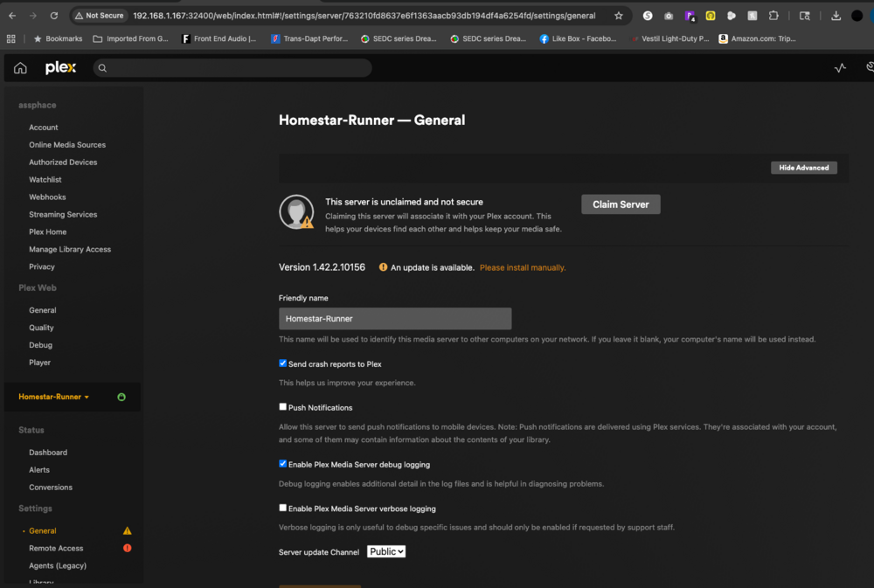Open the Server update Channel dropdown
The height and width of the screenshot is (588, 874).
386,551
